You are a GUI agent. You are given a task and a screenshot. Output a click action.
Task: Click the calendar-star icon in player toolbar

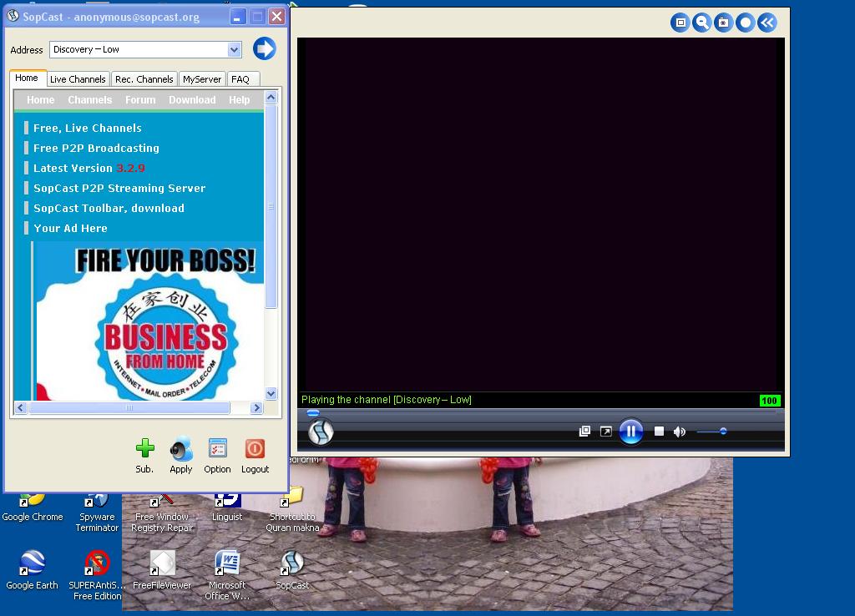coord(724,23)
